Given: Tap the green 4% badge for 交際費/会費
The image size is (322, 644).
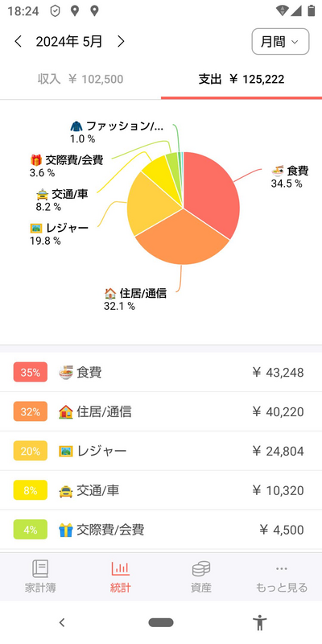Looking at the screenshot, I should click(31, 530).
